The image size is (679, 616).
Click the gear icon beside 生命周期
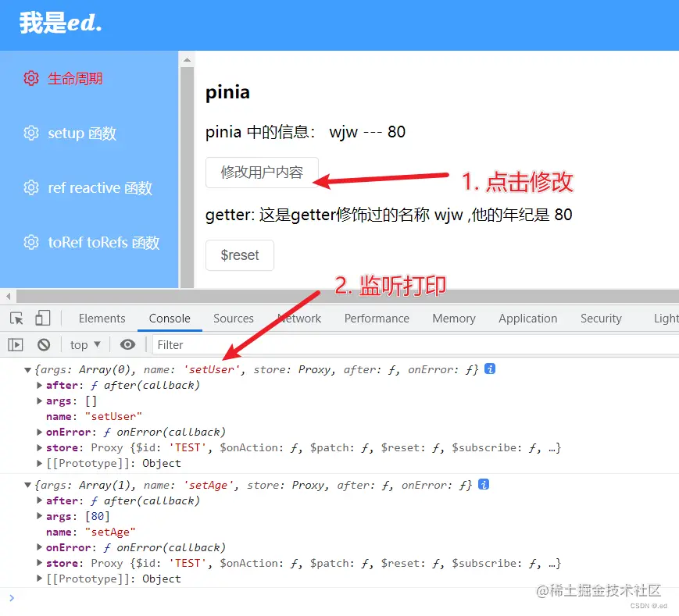coord(30,78)
